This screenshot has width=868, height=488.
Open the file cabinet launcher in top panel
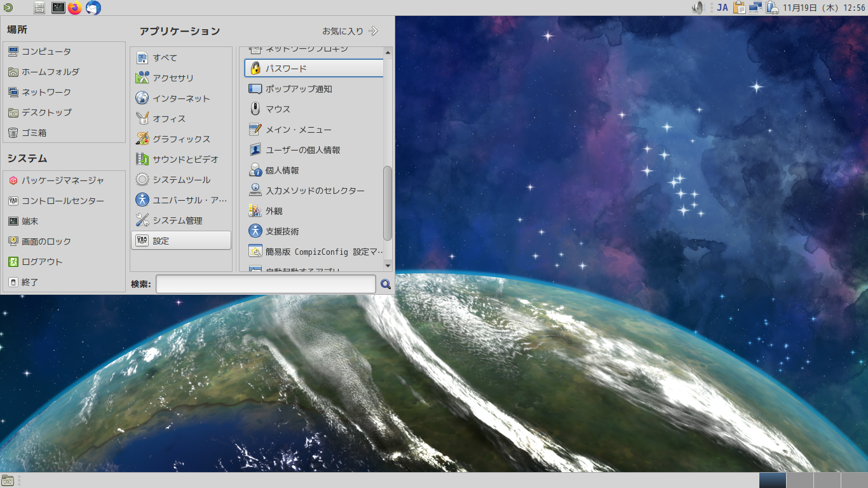(x=39, y=8)
